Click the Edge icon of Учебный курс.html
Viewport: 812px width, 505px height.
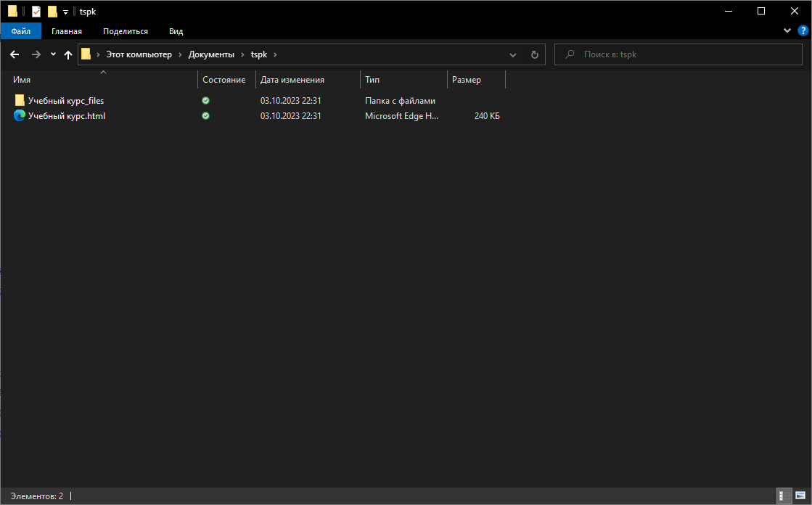[x=20, y=115]
